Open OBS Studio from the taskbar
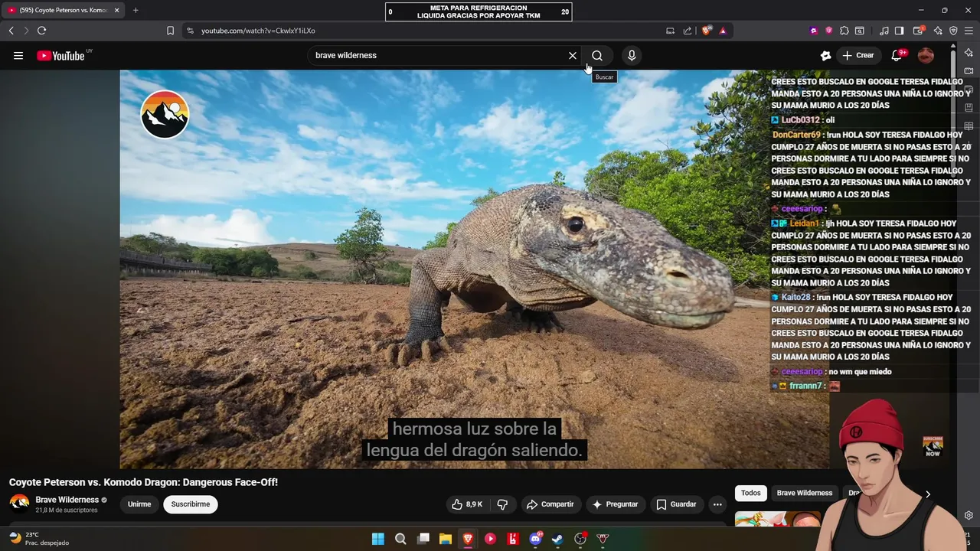The width and height of the screenshot is (980, 551). click(x=580, y=539)
